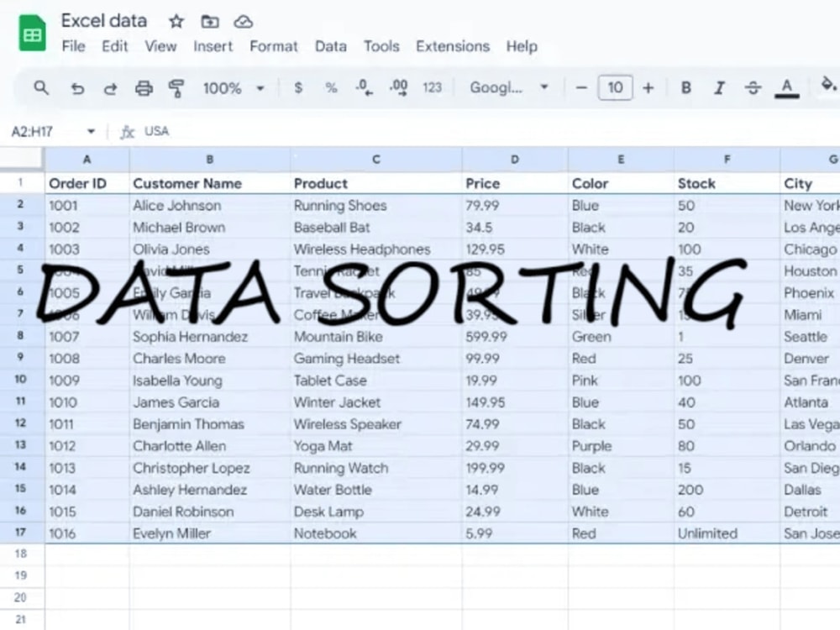The width and height of the screenshot is (840, 630).
Task: Click the Unlimited stock cell
Action: point(727,533)
